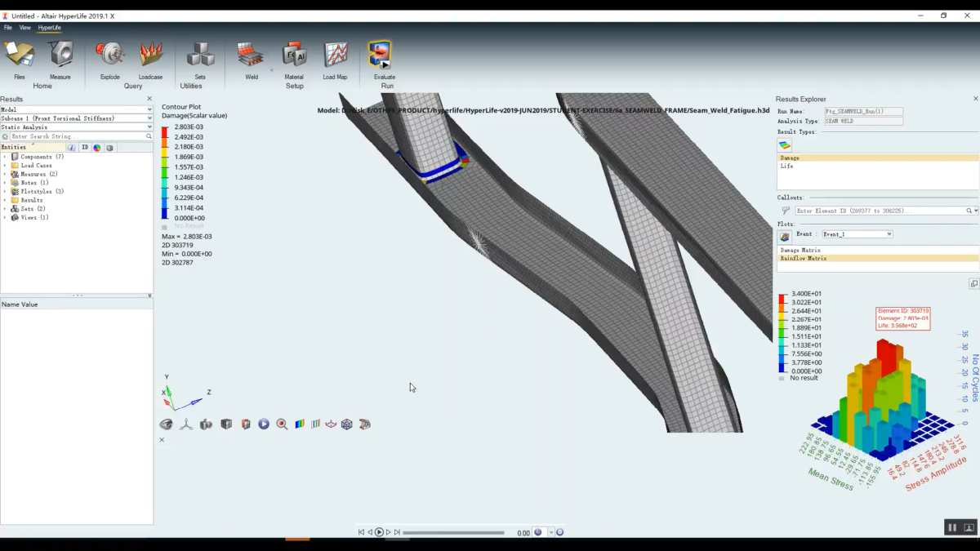
Task: Click the 3D plot icon beside Event
Action: coord(785,237)
